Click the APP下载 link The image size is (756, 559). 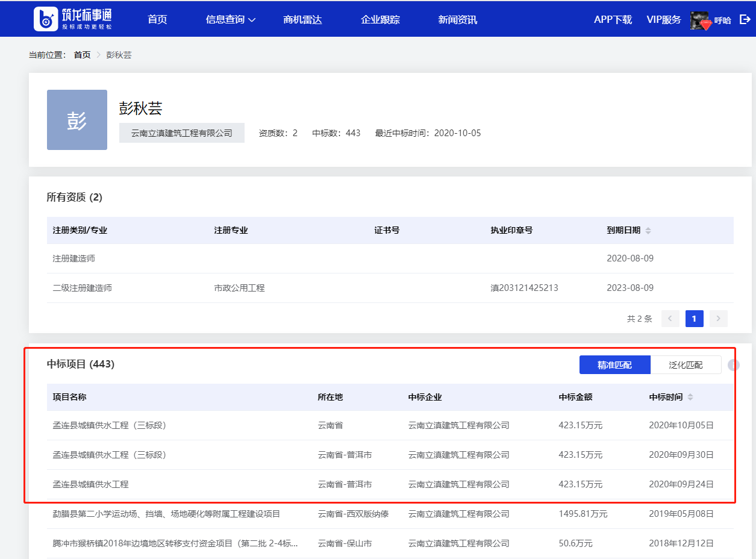coord(613,20)
